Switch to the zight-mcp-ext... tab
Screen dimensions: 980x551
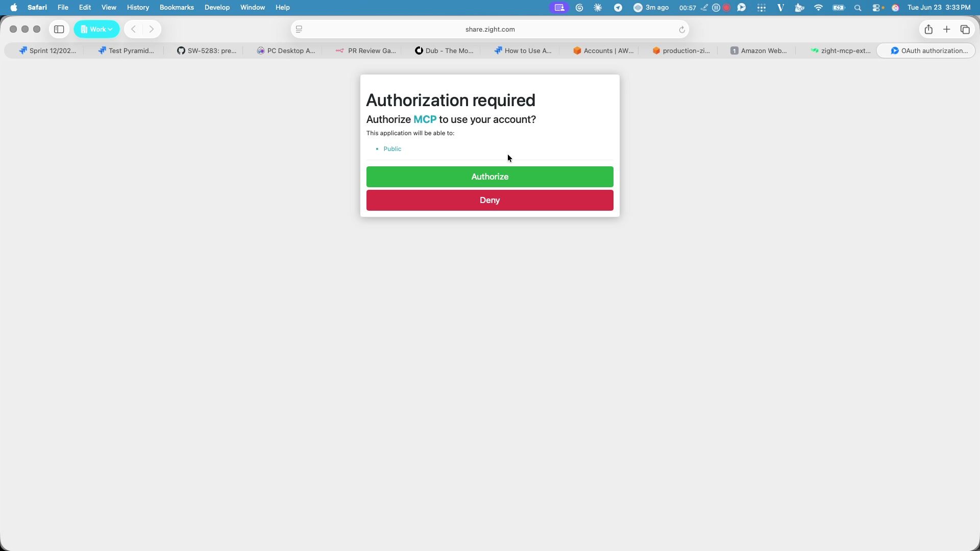tap(840, 51)
